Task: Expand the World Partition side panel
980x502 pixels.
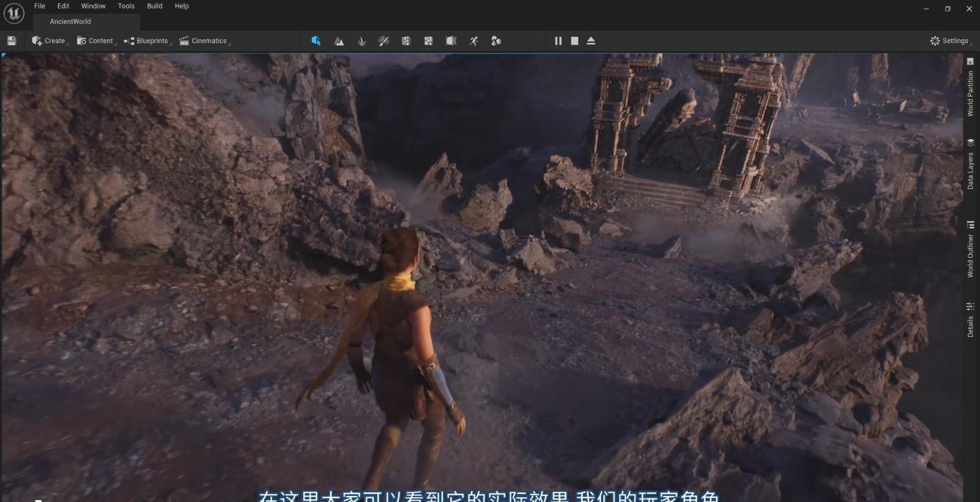Action: pos(970,87)
